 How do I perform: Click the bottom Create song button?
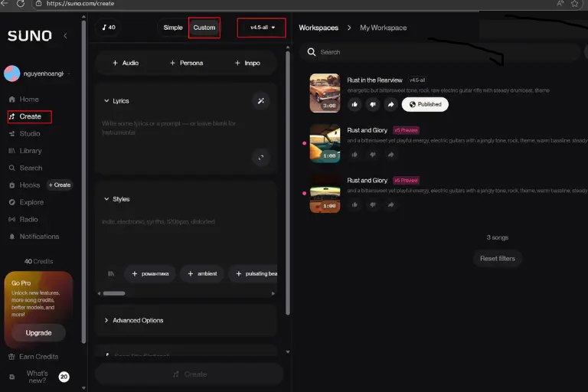[190, 374]
